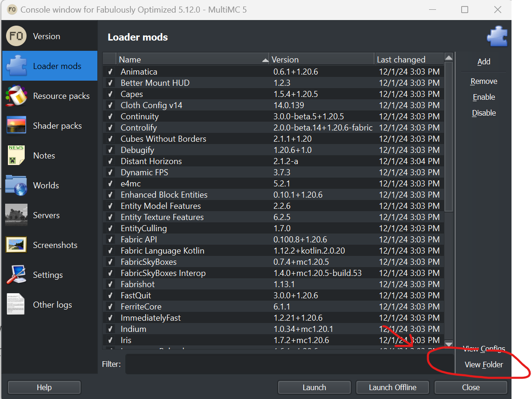532x399 pixels.
Task: Toggle the Continuity mod checkbox
Action: coord(110,117)
